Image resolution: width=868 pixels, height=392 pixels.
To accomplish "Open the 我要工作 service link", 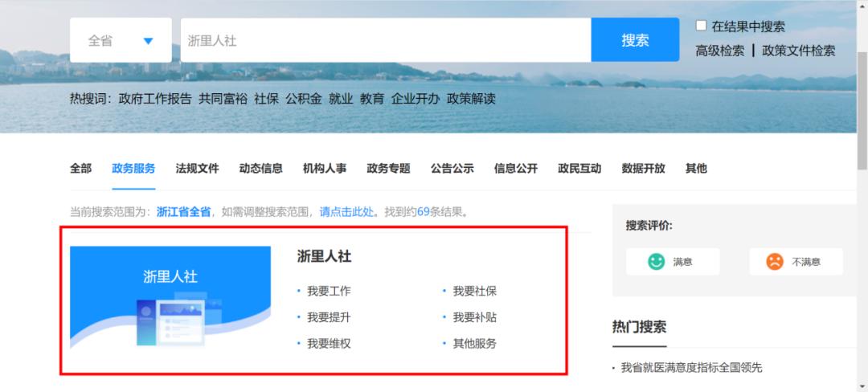I will click(x=328, y=291).
